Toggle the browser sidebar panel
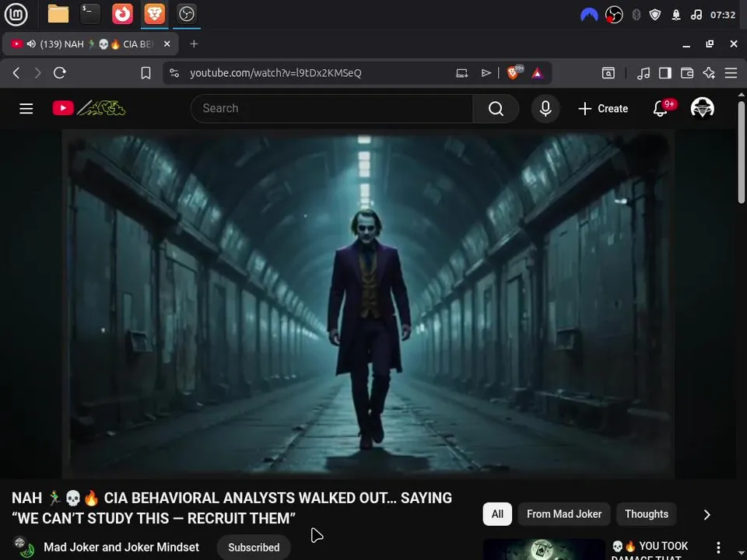The height and width of the screenshot is (560, 747). pos(665,73)
